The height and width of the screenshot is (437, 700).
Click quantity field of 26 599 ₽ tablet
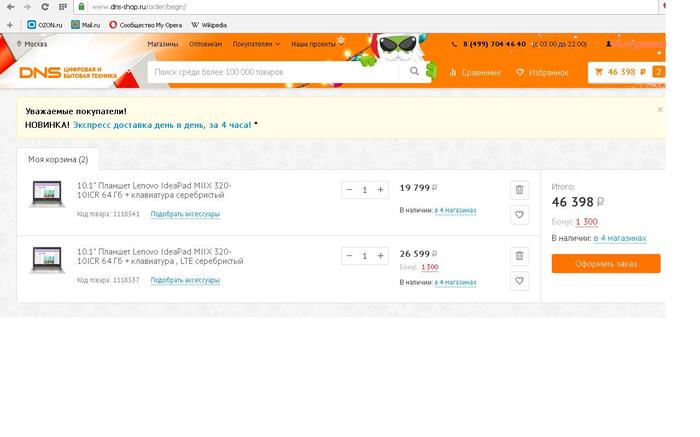tap(365, 256)
